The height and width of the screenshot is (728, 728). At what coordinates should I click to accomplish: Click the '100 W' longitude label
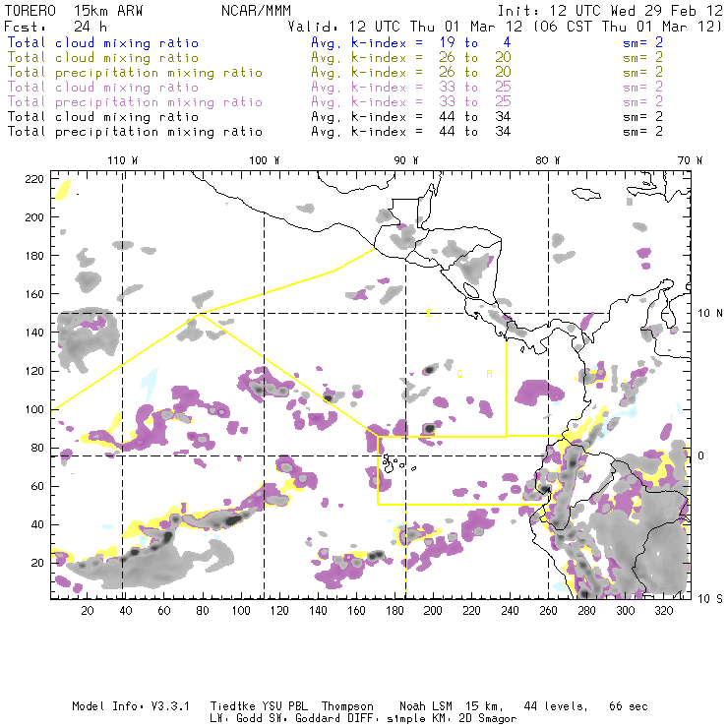point(265,160)
